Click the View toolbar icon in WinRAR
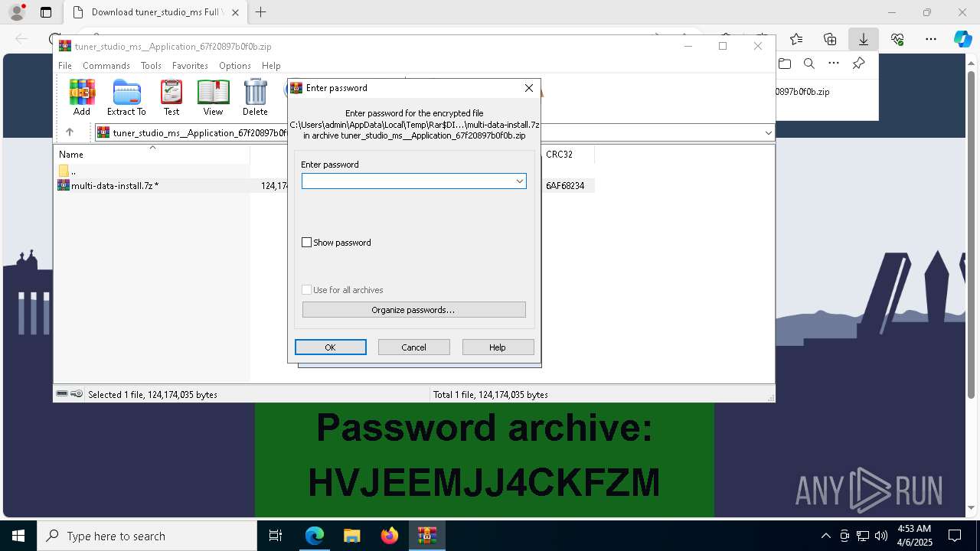Image resolution: width=980 pixels, height=551 pixels. coord(213,97)
